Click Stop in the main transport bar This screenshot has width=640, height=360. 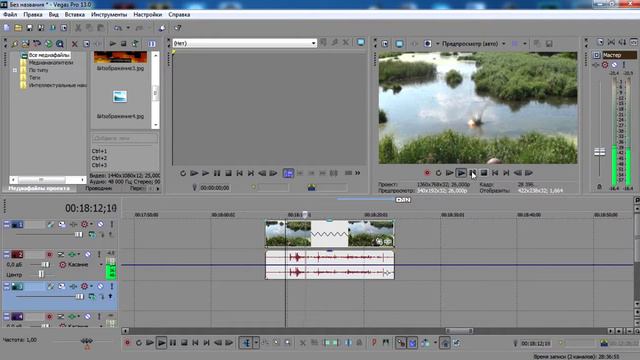coord(184,343)
